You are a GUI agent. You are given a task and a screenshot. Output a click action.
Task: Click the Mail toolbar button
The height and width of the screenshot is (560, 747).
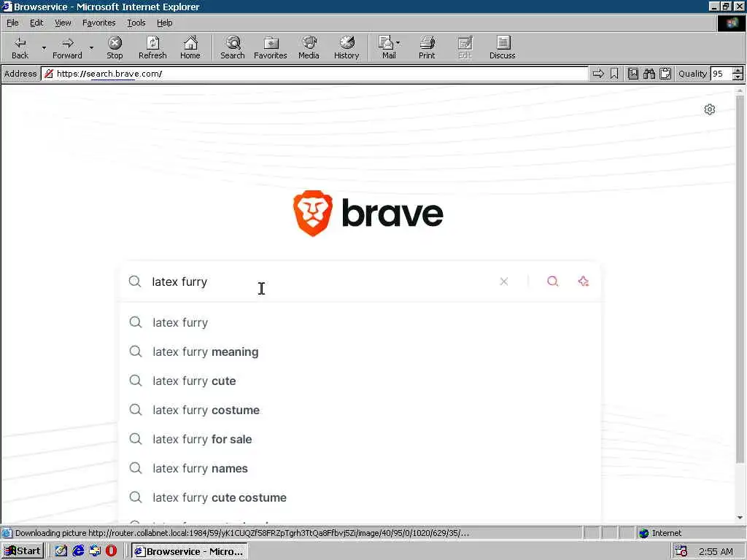coord(387,47)
